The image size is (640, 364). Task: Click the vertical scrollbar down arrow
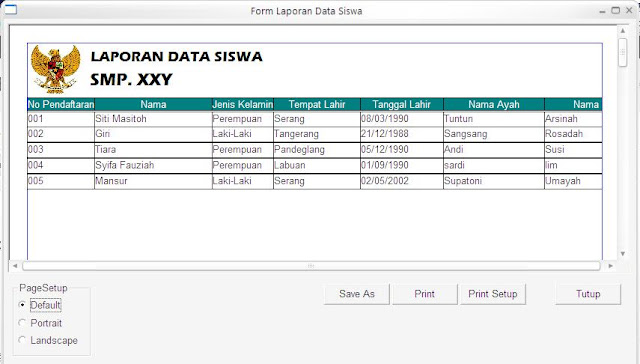pyautogui.click(x=622, y=253)
